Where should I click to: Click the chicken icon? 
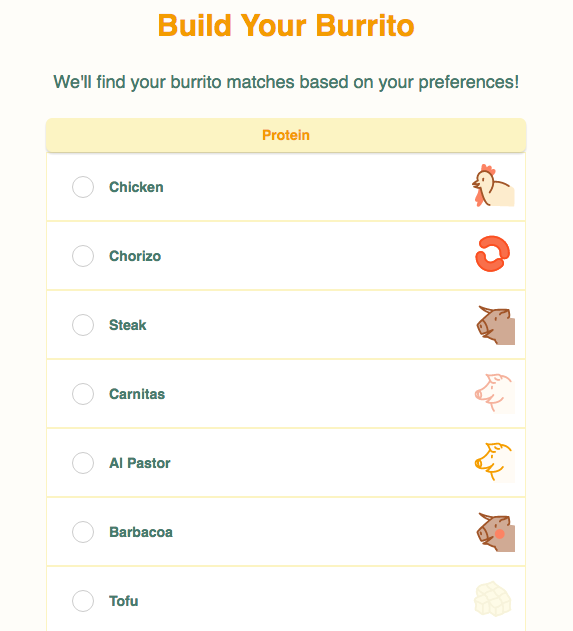tap(493, 186)
